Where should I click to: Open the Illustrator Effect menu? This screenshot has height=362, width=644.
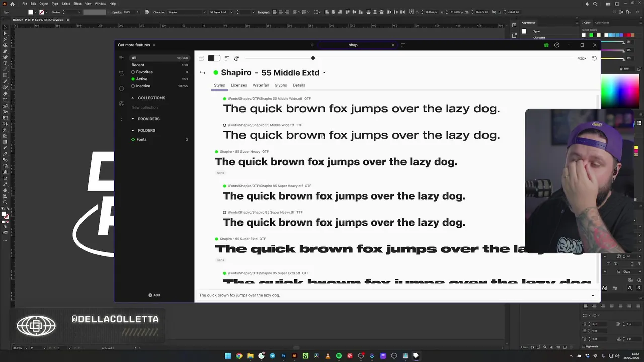point(77,4)
